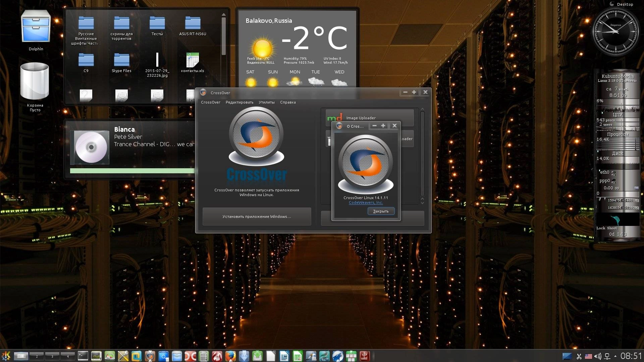
Task: Open the 2015-07-29_232226.jpg image file
Action: [x=157, y=65]
